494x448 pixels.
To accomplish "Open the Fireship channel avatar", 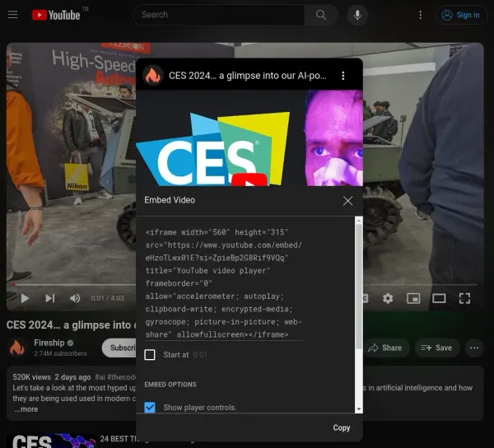I will (x=17, y=348).
